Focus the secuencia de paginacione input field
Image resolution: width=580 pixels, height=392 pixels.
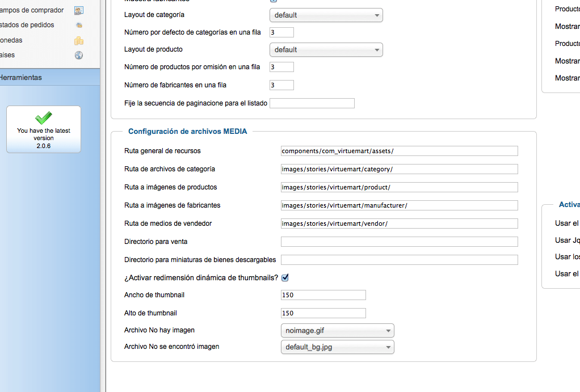(312, 103)
